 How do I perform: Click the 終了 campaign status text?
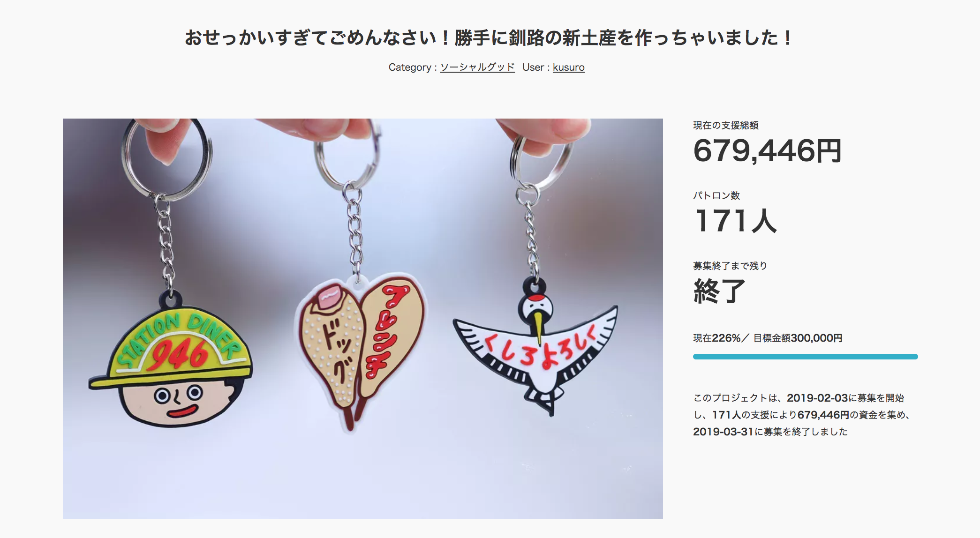pyautogui.click(x=719, y=291)
